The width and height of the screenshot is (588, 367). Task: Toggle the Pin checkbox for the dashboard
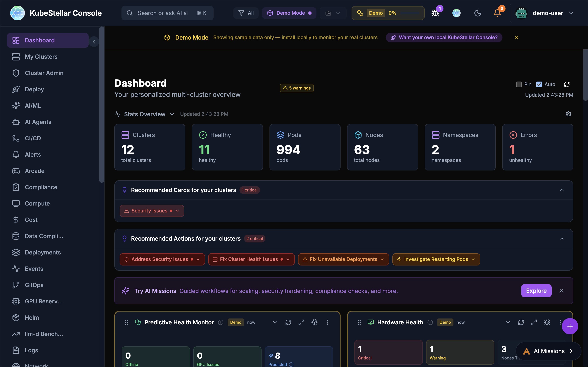coord(519,84)
